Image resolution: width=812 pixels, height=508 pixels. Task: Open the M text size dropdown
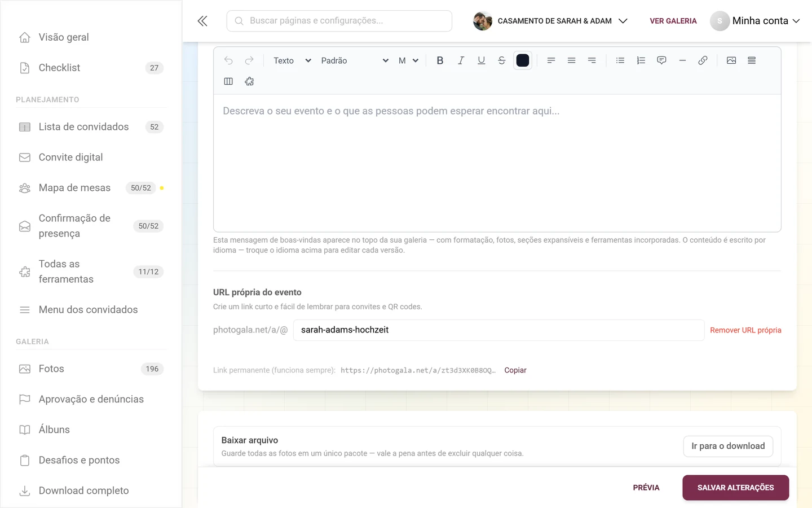pyautogui.click(x=408, y=60)
